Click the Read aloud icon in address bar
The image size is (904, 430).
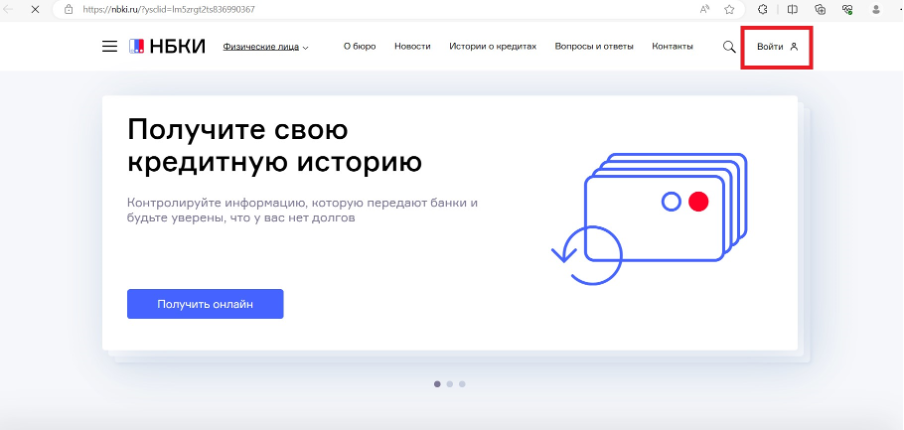[705, 9]
